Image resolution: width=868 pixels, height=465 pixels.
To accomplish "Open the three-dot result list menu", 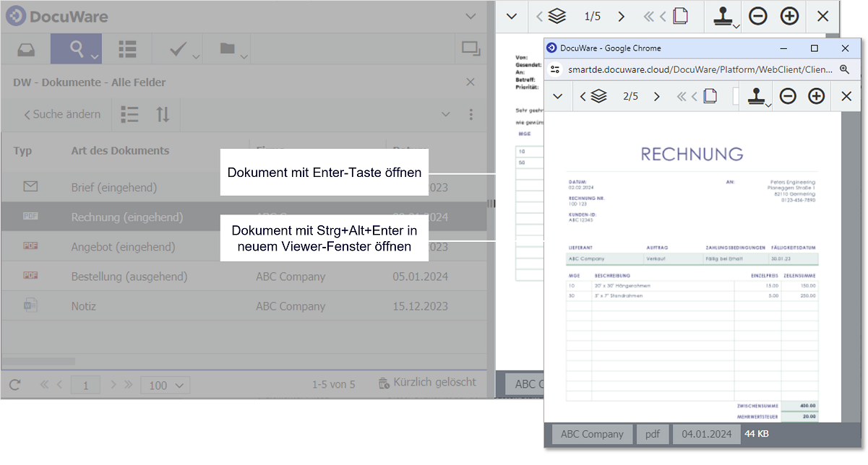I will (x=470, y=114).
